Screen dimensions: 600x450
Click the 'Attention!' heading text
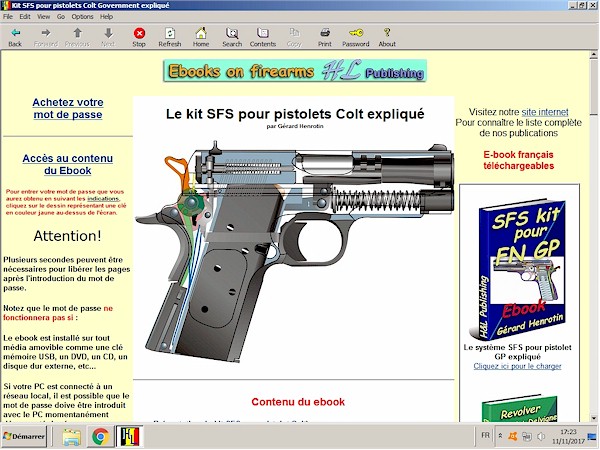click(67, 236)
